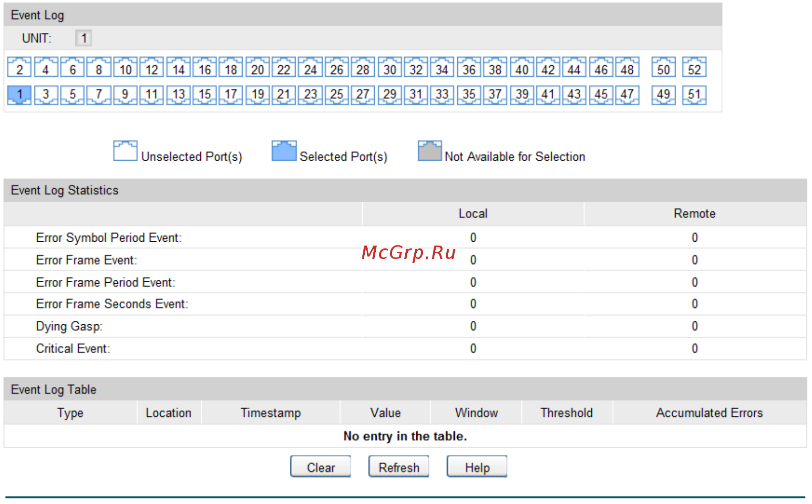
Task: Select port 4 icon
Action: coord(46,67)
